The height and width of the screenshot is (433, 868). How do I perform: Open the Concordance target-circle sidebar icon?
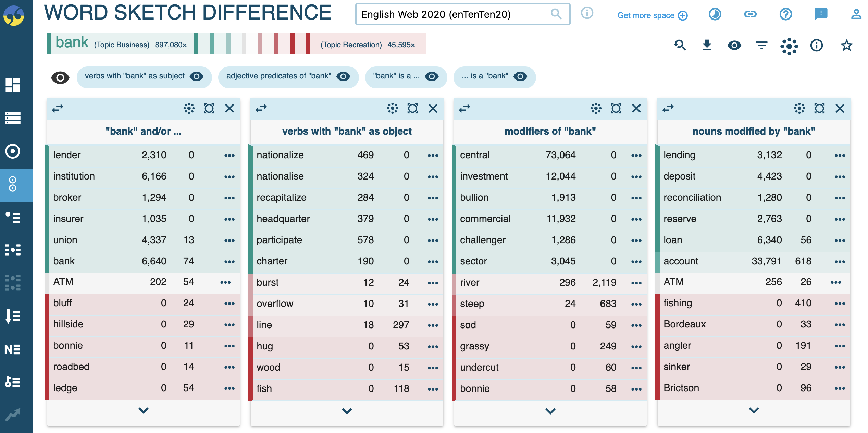tap(13, 151)
